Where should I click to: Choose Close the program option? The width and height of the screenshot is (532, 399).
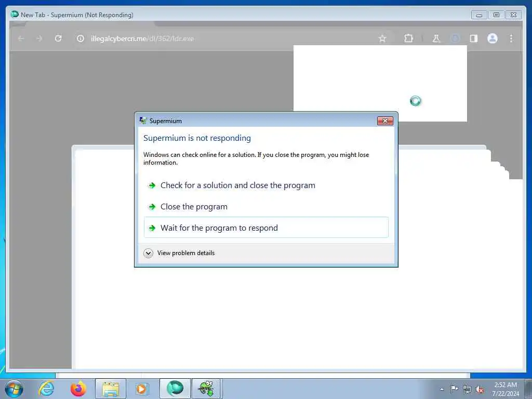pyautogui.click(x=266, y=207)
